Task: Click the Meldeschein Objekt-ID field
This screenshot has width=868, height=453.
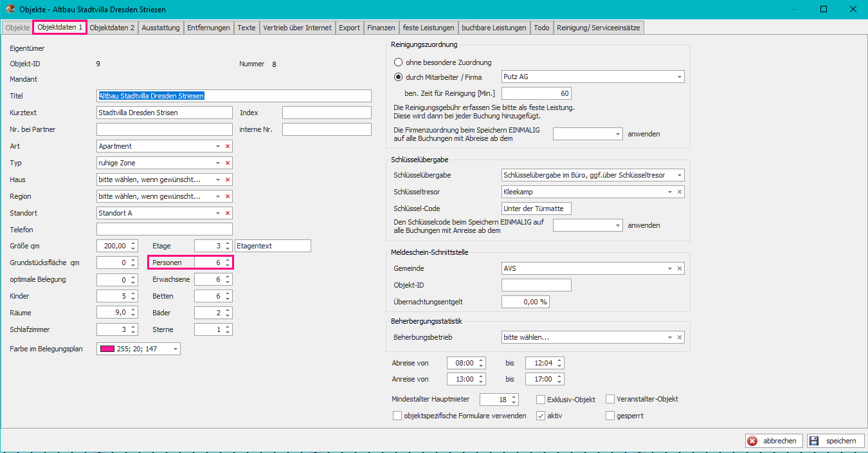Action: (536, 285)
